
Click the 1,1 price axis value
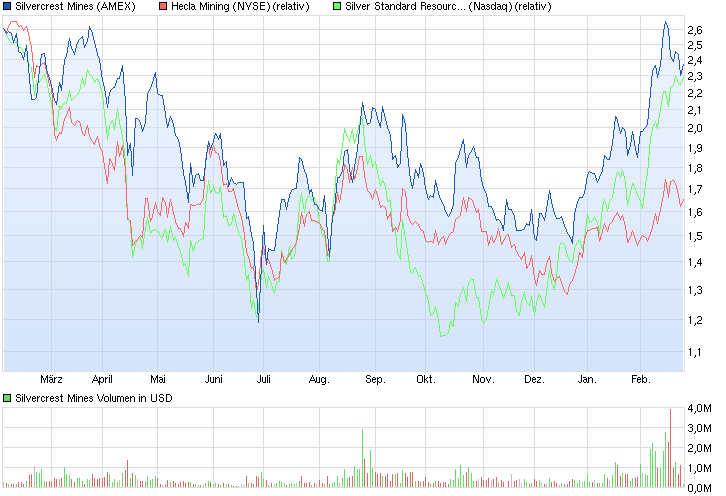pyautogui.click(x=695, y=352)
